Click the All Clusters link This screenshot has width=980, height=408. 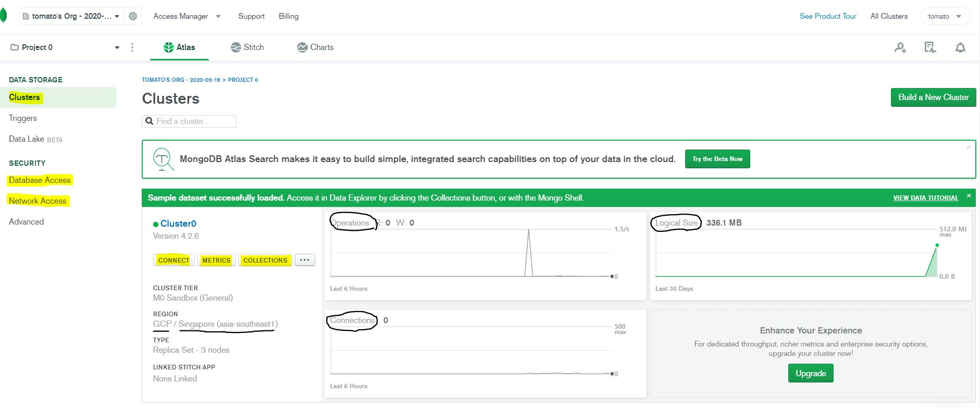pos(889,16)
